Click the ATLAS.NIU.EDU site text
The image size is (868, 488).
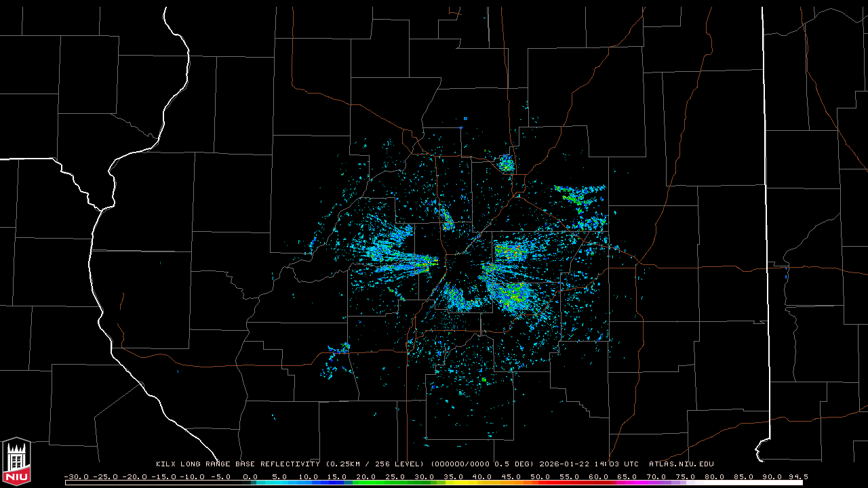point(682,464)
